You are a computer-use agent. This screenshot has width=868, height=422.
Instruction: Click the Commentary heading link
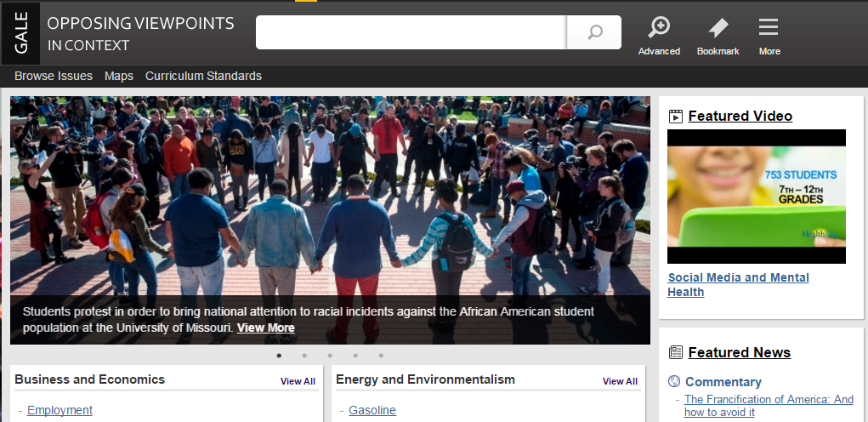coord(723,381)
